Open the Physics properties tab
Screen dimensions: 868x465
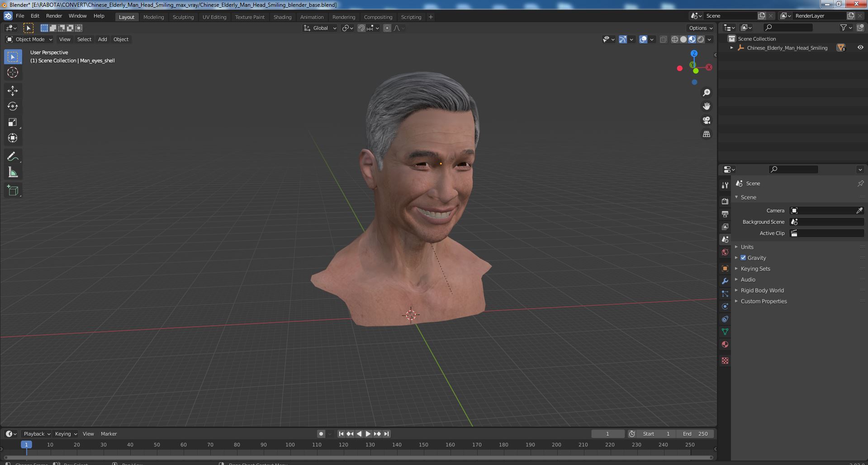(x=725, y=306)
